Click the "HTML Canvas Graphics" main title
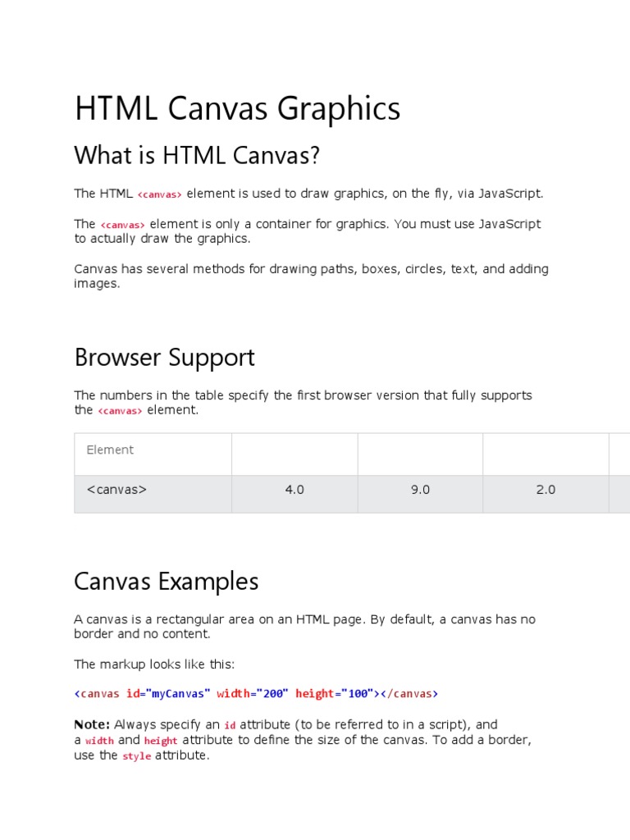 click(237, 109)
